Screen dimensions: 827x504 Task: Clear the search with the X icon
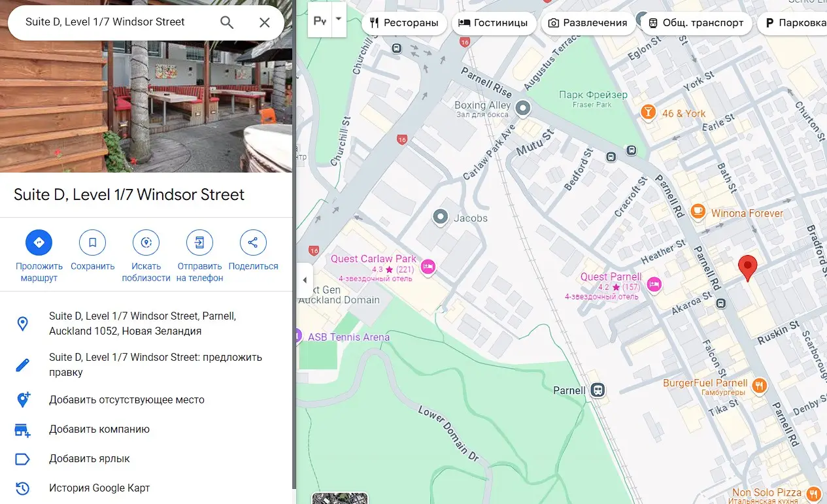(x=264, y=22)
